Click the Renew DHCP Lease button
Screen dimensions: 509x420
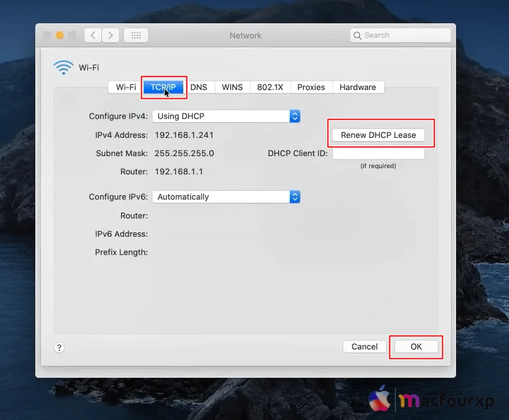[379, 135]
